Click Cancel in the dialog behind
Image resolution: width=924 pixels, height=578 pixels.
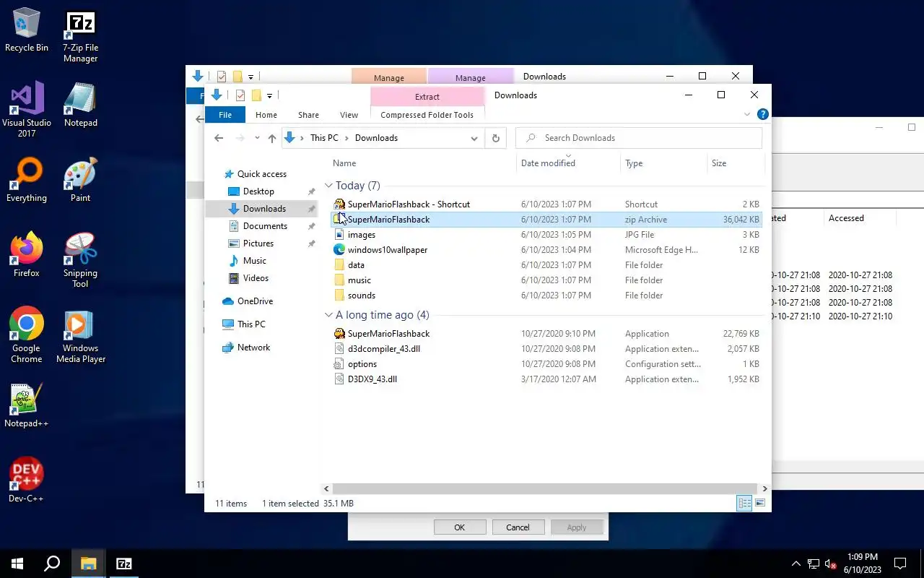(518, 527)
